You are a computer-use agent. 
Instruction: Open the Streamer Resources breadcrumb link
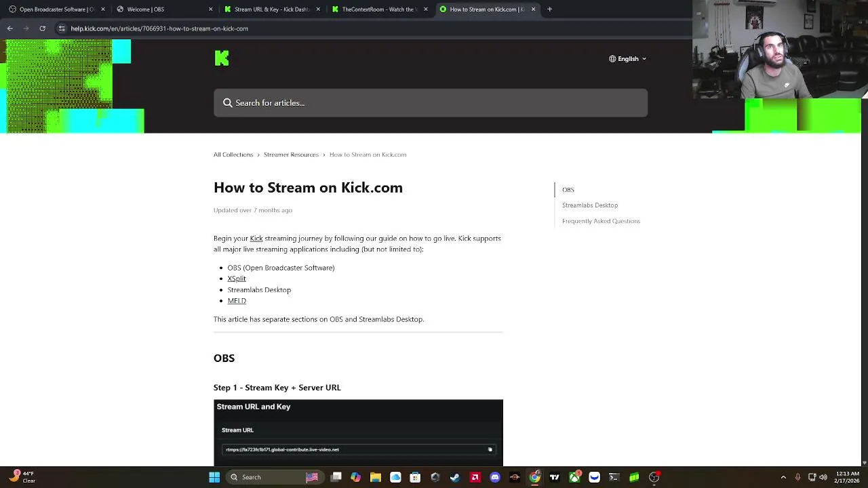(291, 155)
